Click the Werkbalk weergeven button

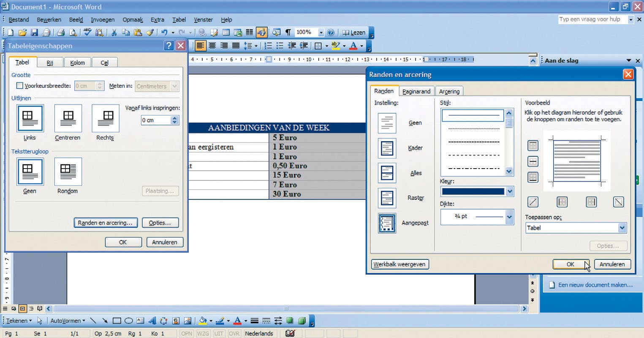pos(399,264)
